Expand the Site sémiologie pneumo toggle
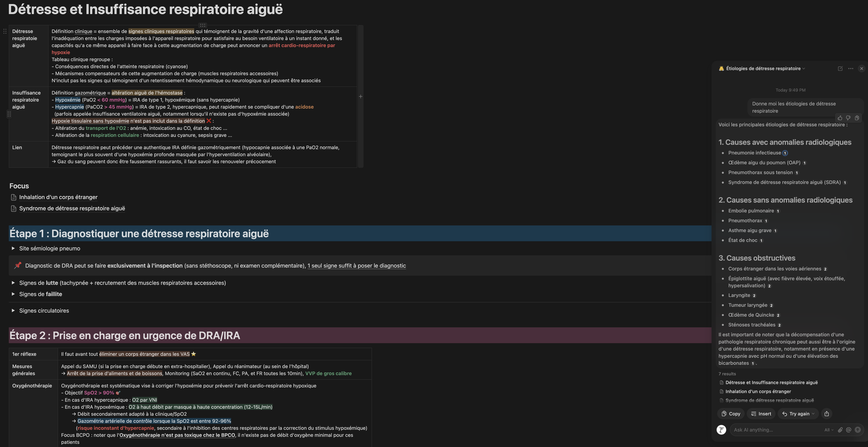The height and width of the screenshot is (447, 868). tap(13, 248)
